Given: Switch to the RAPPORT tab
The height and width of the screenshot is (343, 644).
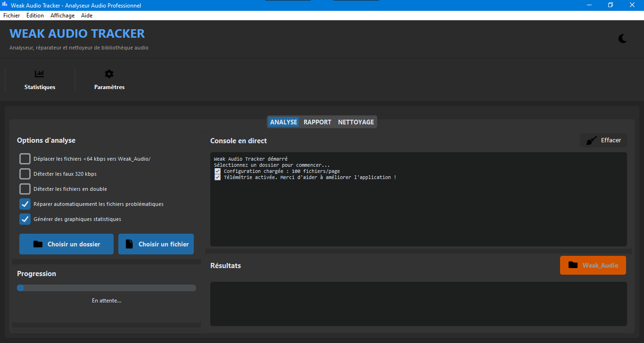Looking at the screenshot, I should tap(317, 122).
